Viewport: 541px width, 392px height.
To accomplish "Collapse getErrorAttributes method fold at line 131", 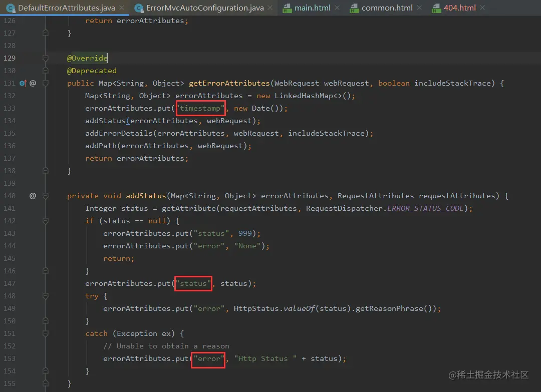I will pyautogui.click(x=45, y=83).
